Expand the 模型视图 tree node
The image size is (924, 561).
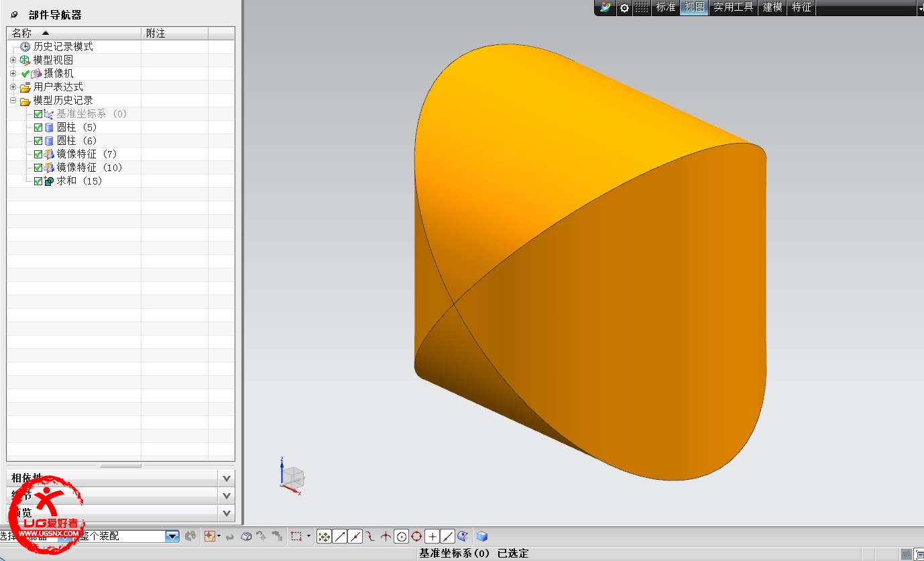coord(13,60)
